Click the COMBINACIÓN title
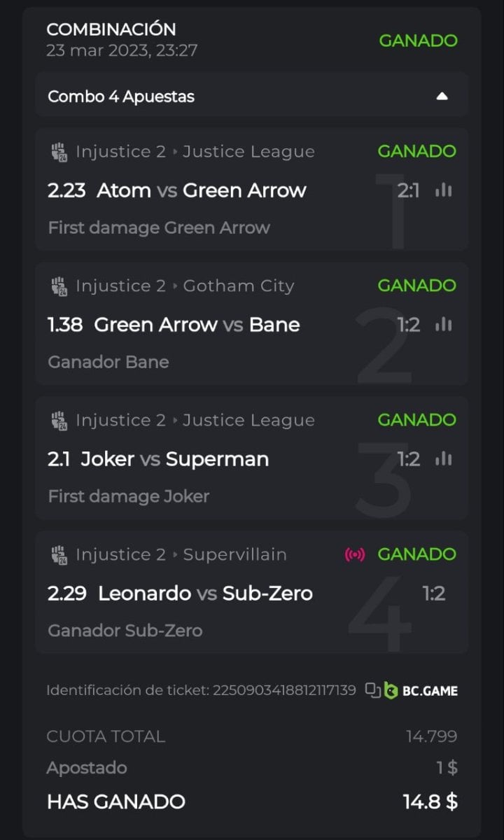 [111, 29]
